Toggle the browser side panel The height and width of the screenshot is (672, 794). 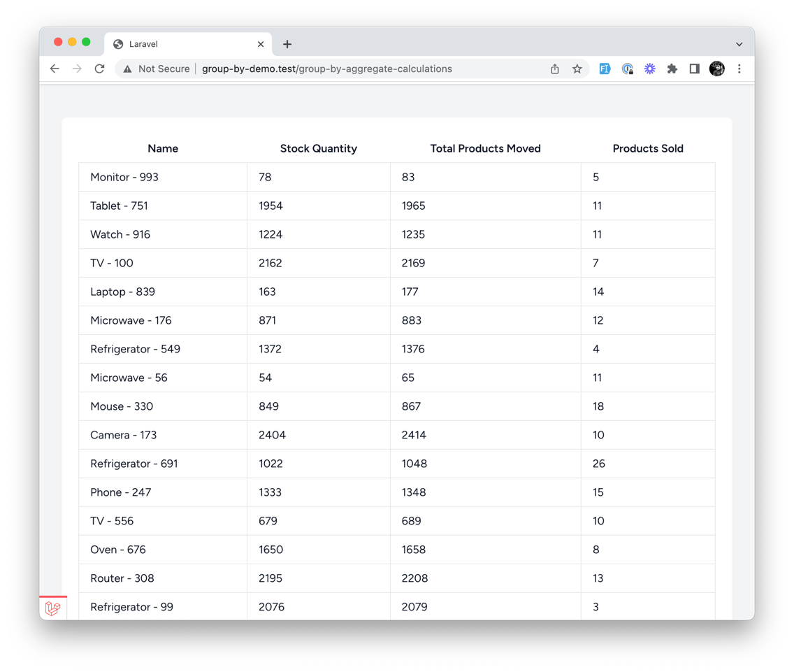coord(694,69)
